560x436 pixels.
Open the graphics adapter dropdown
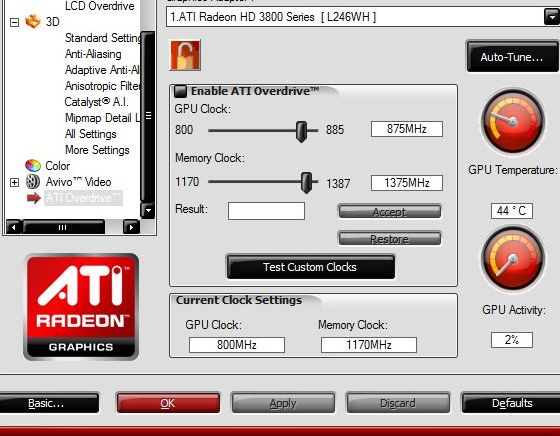[x=552, y=17]
